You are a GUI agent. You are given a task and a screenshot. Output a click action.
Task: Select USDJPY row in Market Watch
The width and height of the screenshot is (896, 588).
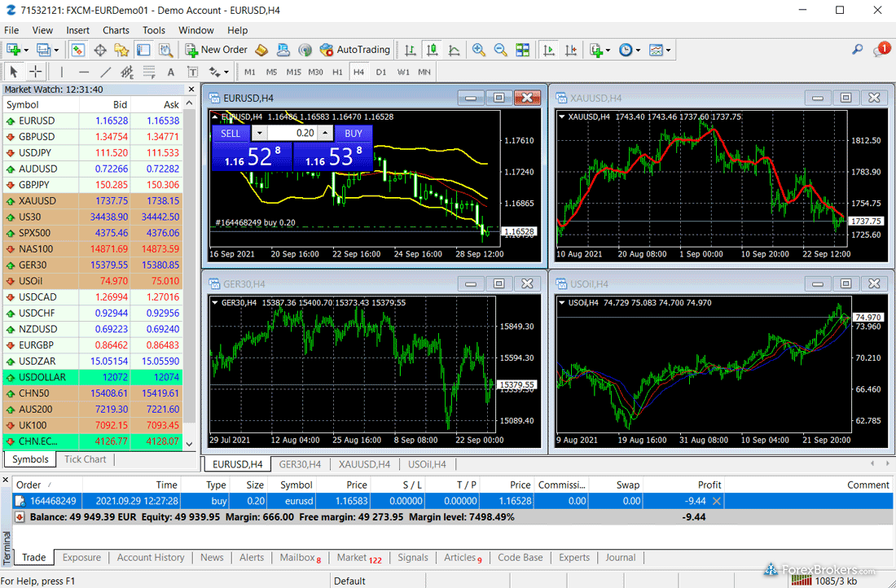point(37,152)
